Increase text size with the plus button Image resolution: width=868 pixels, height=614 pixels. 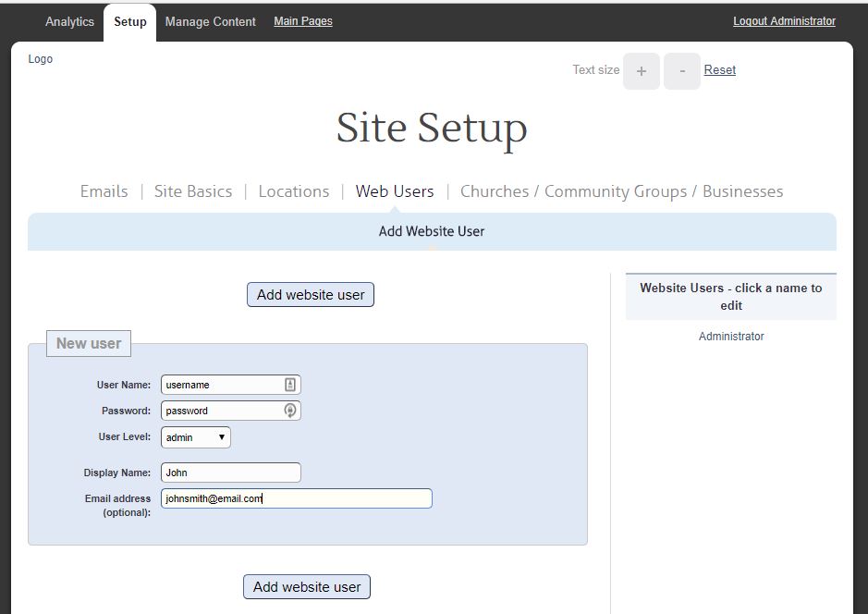point(641,71)
